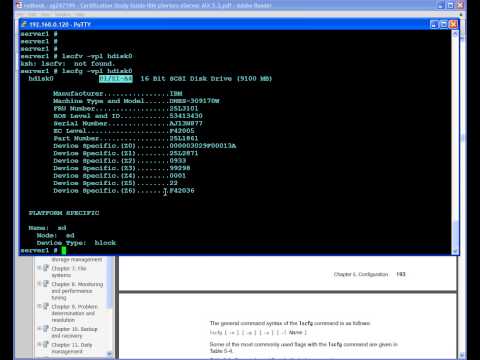
Task: Click the 'FRU Number' line
Action: point(126,108)
